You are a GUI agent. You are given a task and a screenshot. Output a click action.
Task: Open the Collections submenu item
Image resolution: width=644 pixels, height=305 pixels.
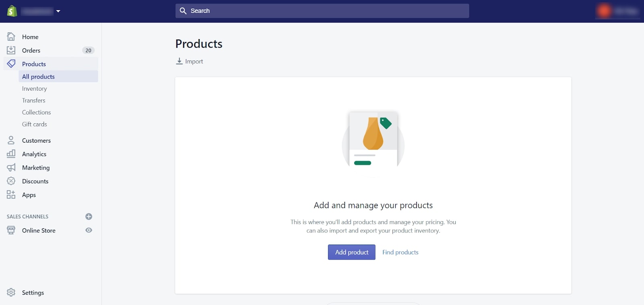click(36, 112)
